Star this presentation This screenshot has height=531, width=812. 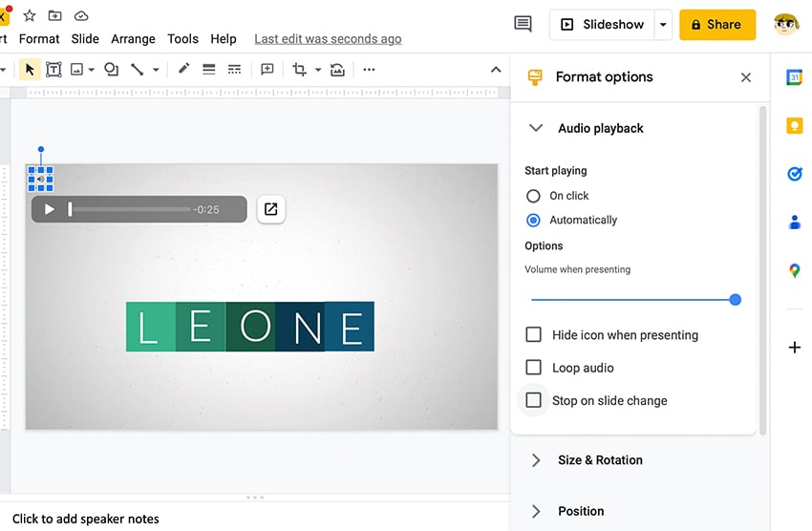point(30,15)
